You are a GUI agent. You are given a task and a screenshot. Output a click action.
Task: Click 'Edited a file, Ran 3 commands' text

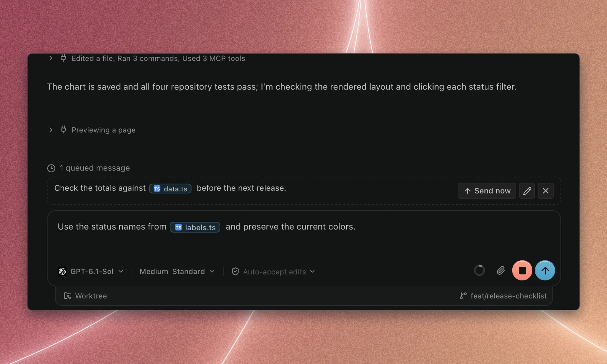click(158, 58)
